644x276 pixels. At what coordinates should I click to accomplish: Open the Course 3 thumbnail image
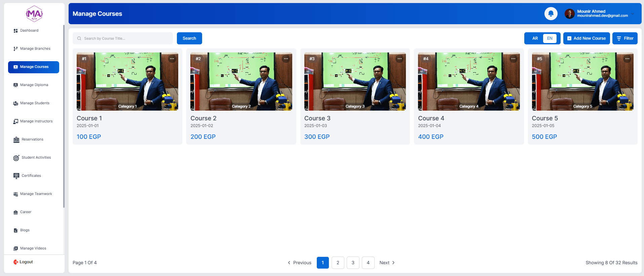[355, 81]
